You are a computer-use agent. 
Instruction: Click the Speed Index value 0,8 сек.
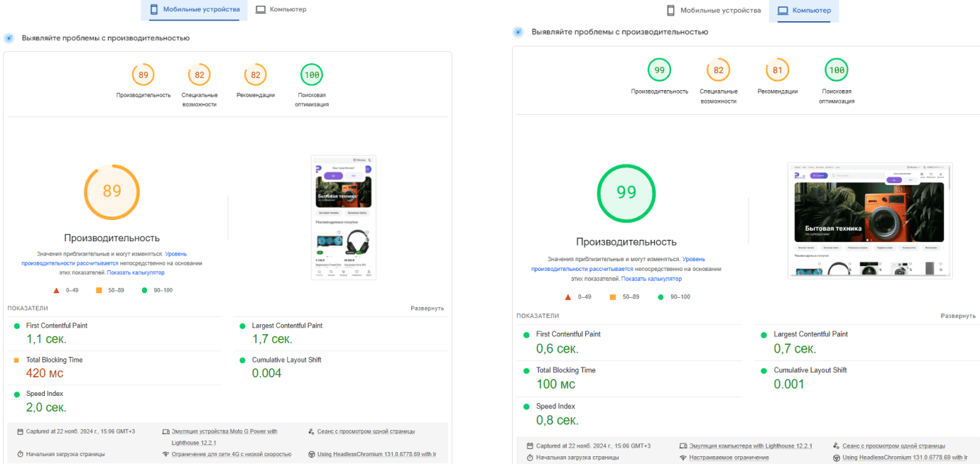point(557,421)
